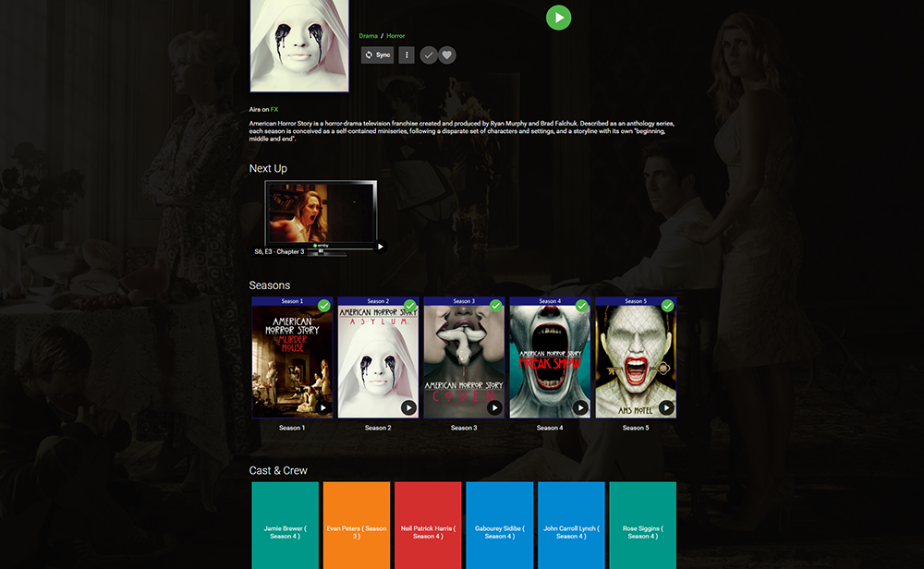Toggle the favorite heart button

tap(447, 55)
